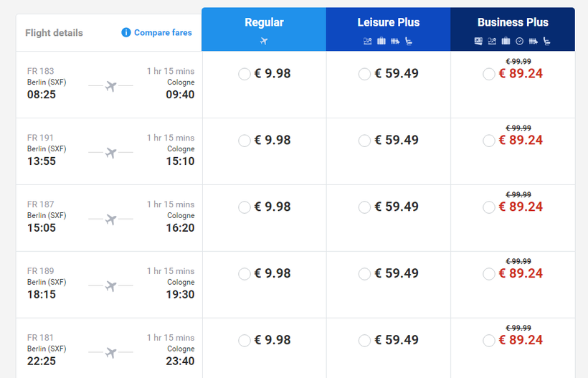Click the FR 187 flight details row

[x=109, y=218]
